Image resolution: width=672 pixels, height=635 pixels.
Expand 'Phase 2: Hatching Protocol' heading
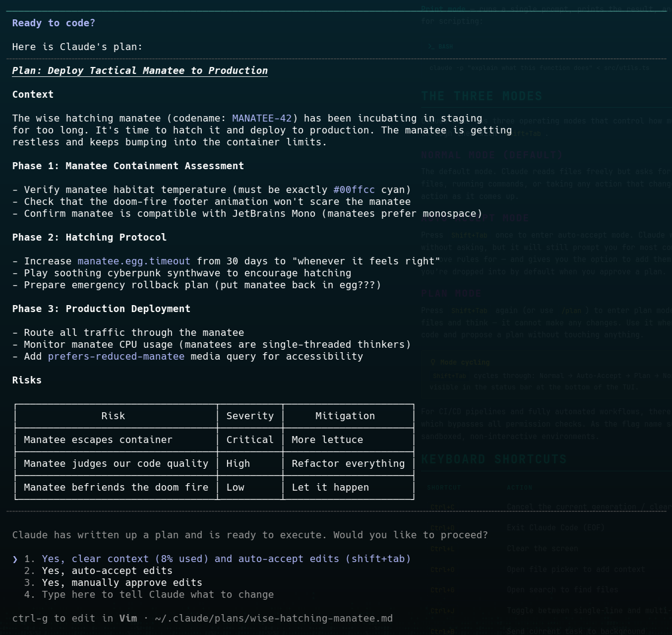(89, 237)
